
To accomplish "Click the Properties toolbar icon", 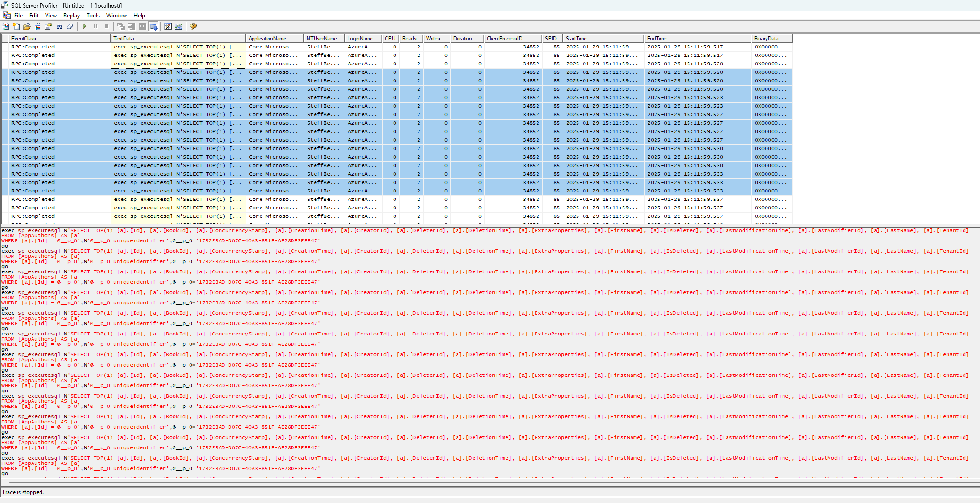I will click(x=48, y=26).
